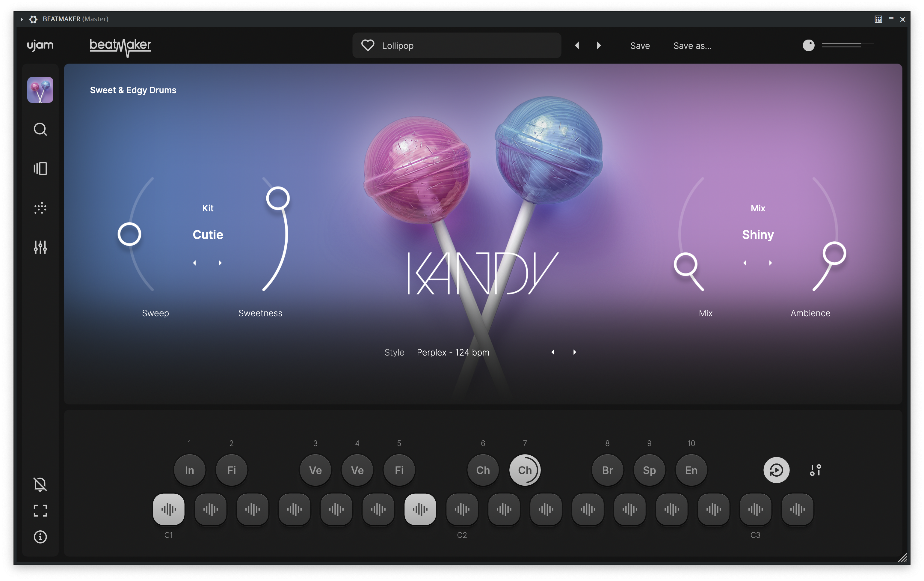Hit the C1 instrument pad
This screenshot has height=581, width=924.
click(x=169, y=510)
